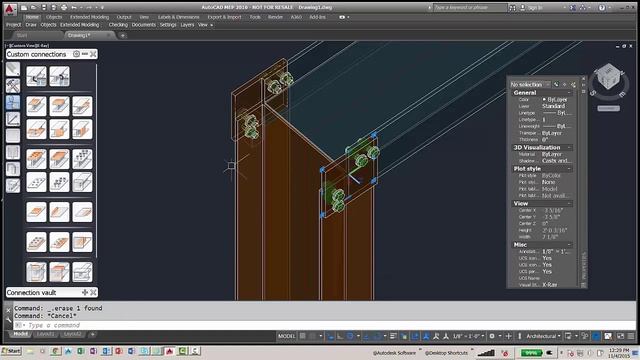640x360 pixels.
Task: Collapse the Plot style section
Action: click(x=569, y=169)
